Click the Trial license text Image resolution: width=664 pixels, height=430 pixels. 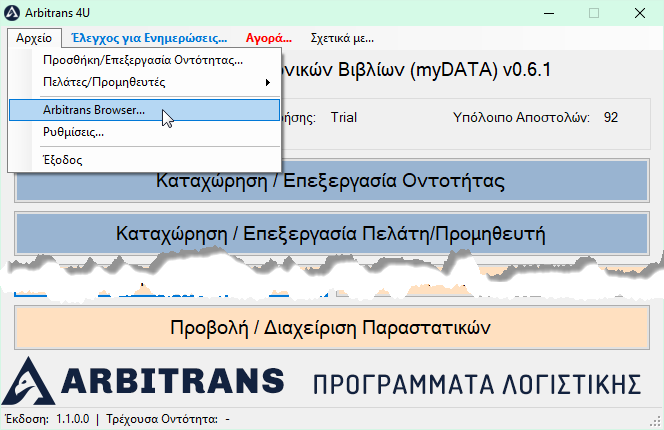(344, 117)
